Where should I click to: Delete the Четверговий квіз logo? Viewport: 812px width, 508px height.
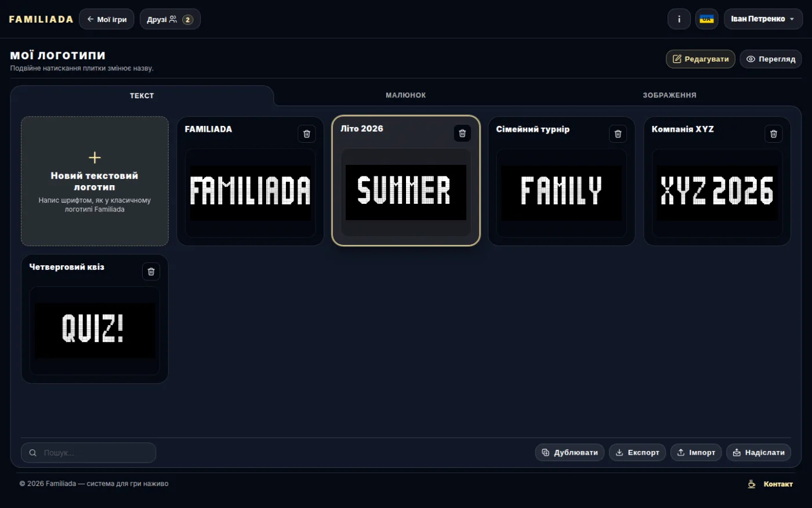click(x=151, y=272)
